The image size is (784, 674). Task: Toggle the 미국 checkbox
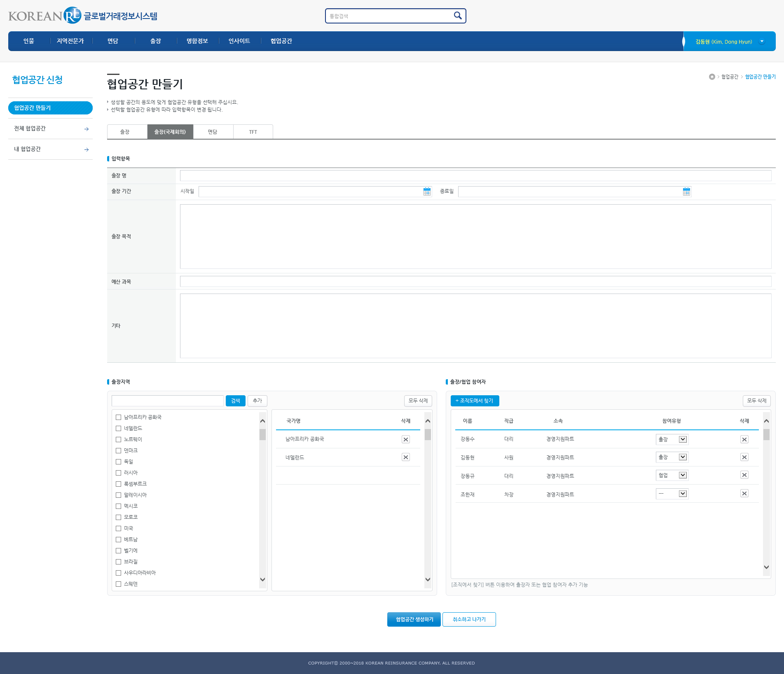pos(119,529)
